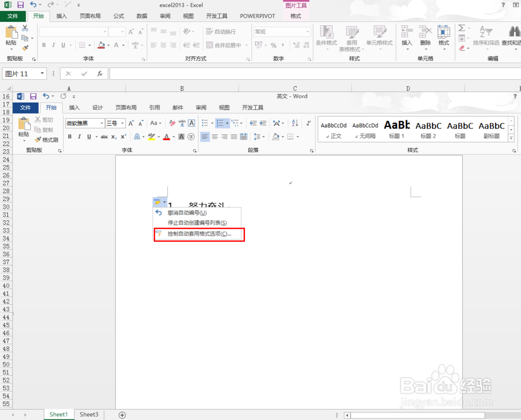This screenshot has width=521, height=420.
Task: Expand Word's styles gallery more arrow
Action: 512,138
